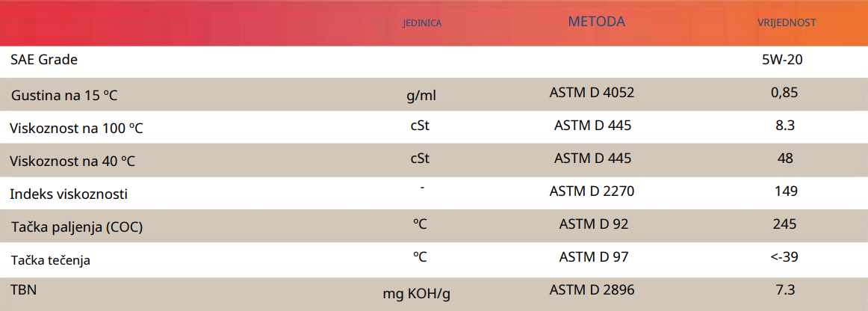Click the ASTM D 2896 method cell

[x=592, y=289]
